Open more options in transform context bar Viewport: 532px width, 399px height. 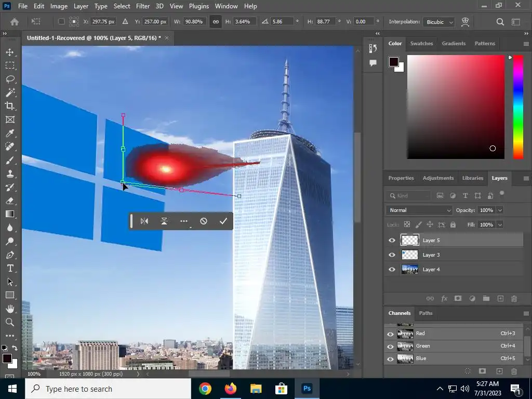pos(184,221)
